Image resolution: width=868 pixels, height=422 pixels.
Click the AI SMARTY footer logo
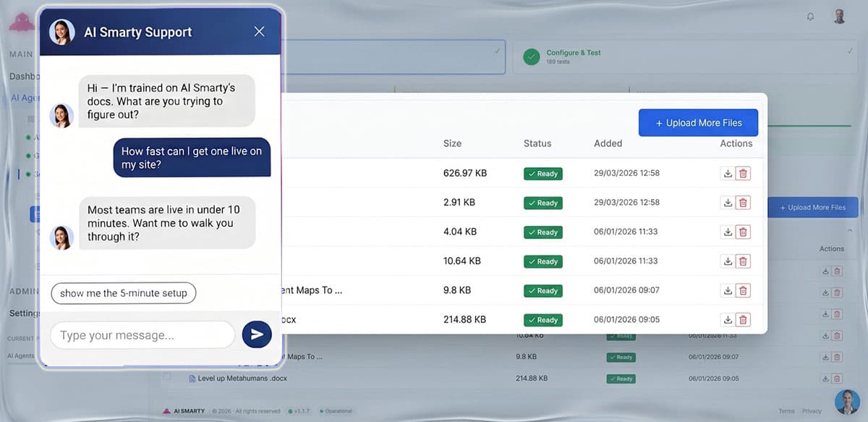coord(184,411)
